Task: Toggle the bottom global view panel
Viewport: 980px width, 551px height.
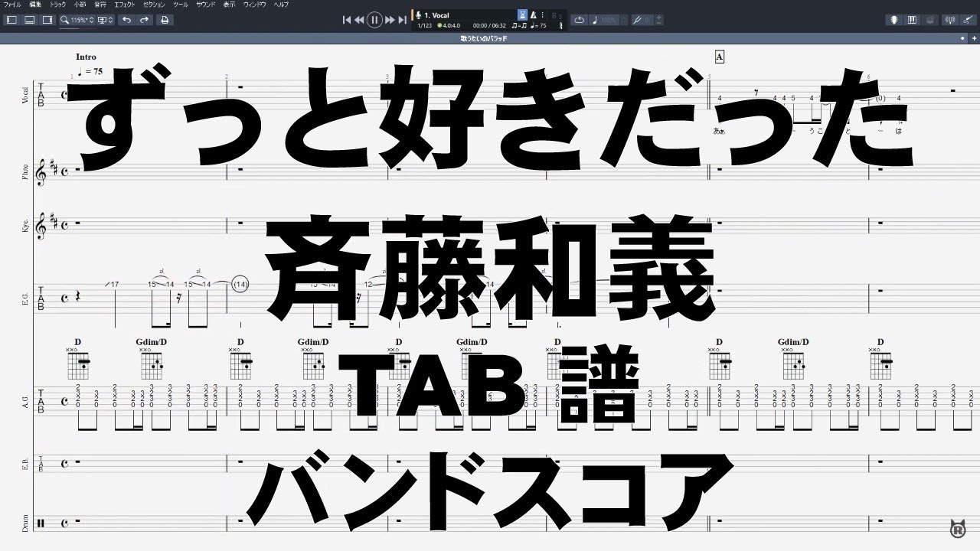Action: [29, 20]
